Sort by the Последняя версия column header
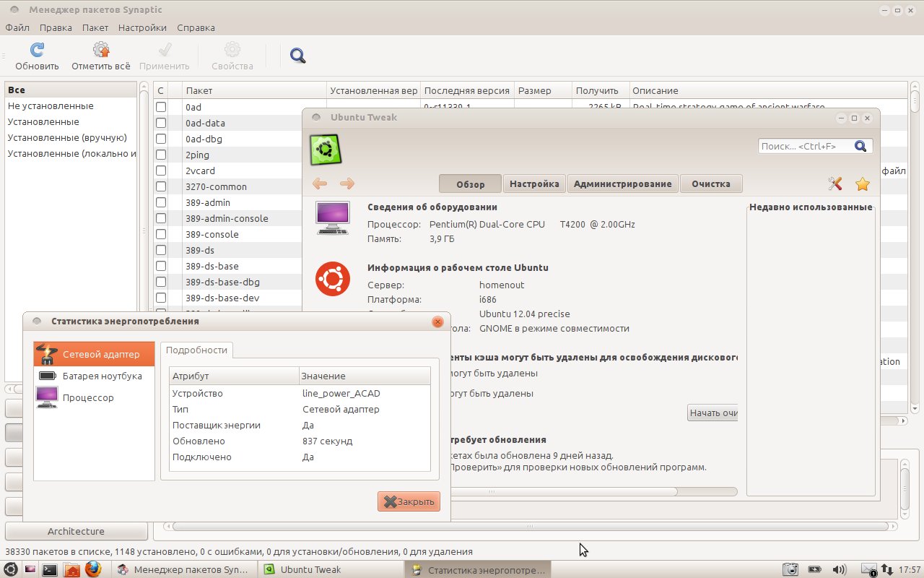 coord(467,90)
